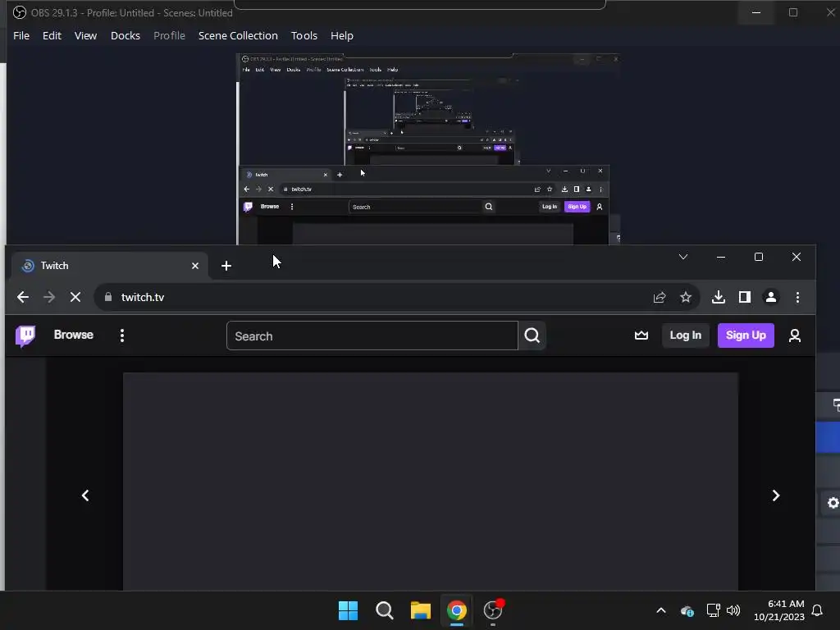Go to Twitch home via the logo
The height and width of the screenshot is (630, 840).
coord(25,336)
